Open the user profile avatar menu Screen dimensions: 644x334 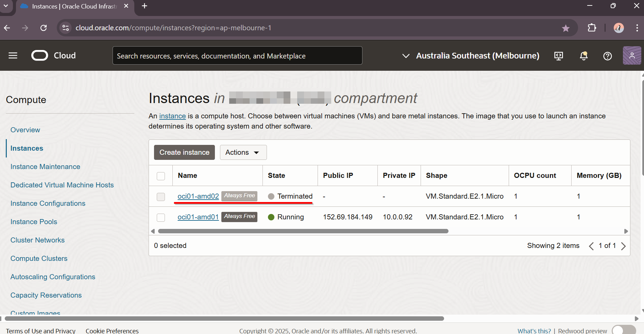[632, 55]
